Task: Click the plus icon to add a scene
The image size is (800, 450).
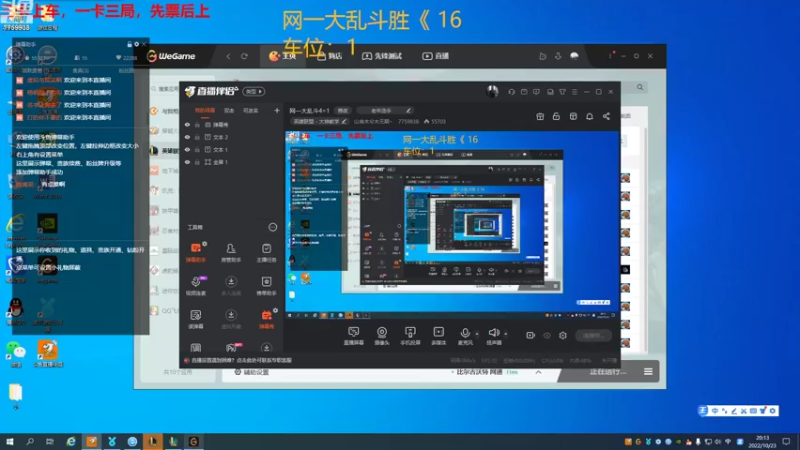Action: coord(277,110)
